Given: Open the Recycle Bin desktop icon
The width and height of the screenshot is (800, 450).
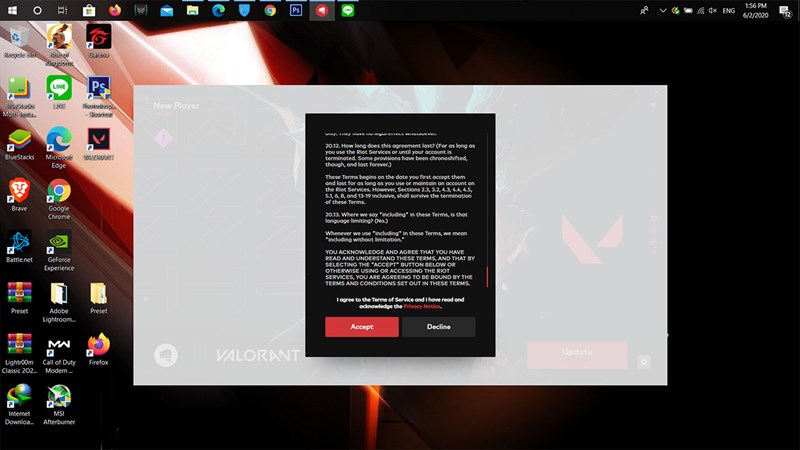Looking at the screenshot, I should pos(19,43).
